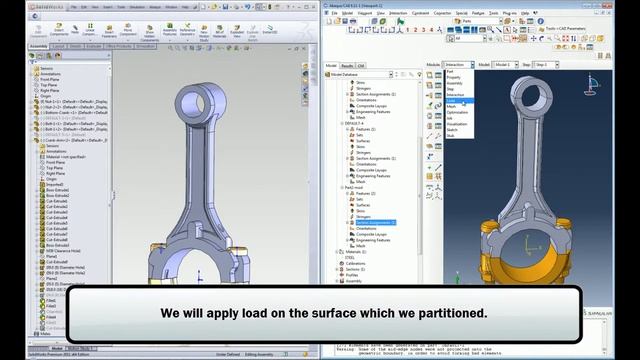The width and height of the screenshot is (640, 360).
Task: Apply custom view 3 in Abaqus views toolbar
Action: [423, 30]
